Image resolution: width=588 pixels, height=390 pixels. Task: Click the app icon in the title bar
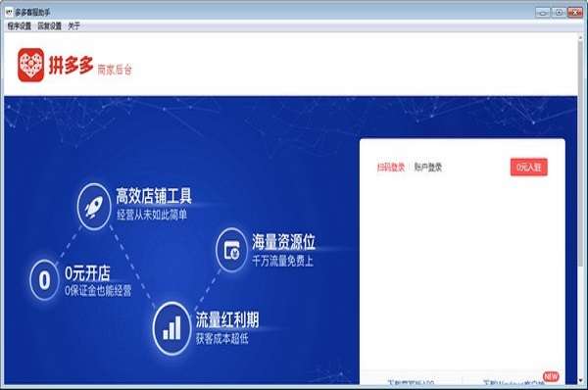point(10,12)
